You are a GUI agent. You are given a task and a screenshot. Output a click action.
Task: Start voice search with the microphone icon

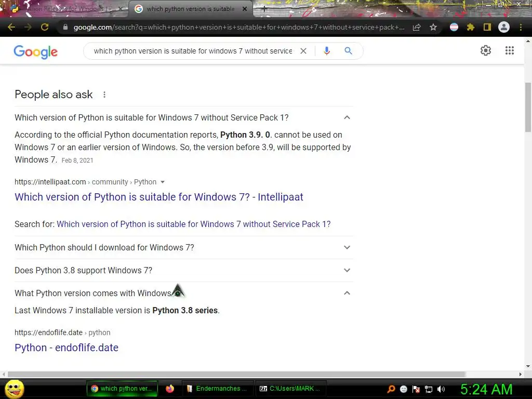(327, 51)
